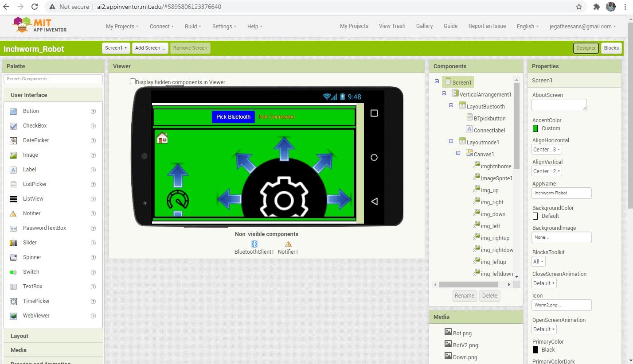Open the Build menu
The image size is (633, 364).
(x=192, y=26)
